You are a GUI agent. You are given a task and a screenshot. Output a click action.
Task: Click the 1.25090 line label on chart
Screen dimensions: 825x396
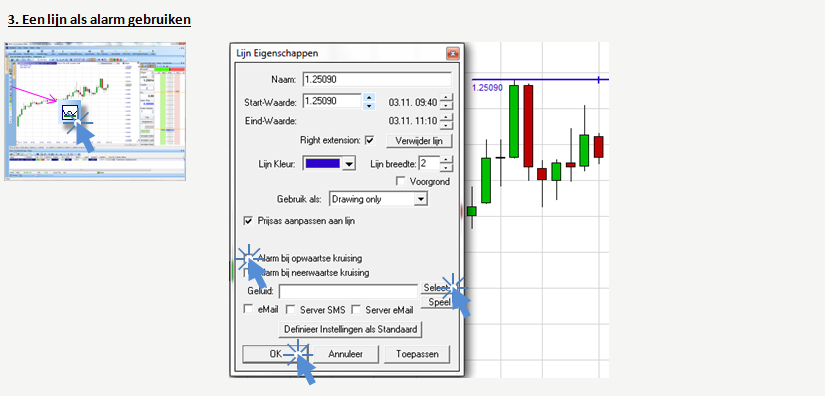487,87
